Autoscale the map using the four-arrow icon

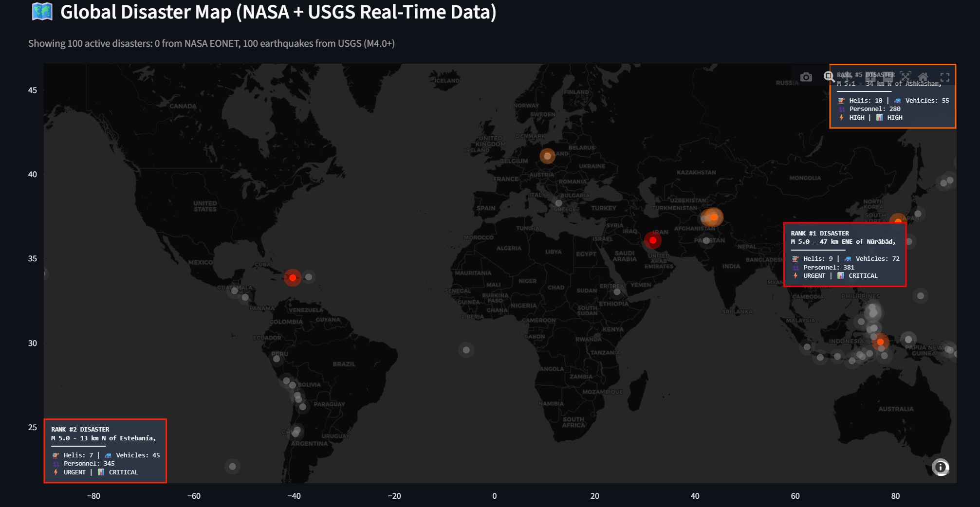(x=906, y=77)
